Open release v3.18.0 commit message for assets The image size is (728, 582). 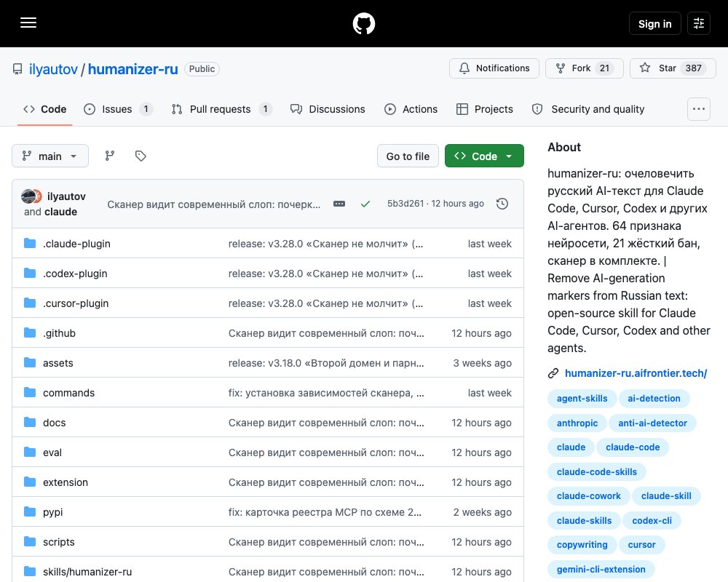(326, 363)
